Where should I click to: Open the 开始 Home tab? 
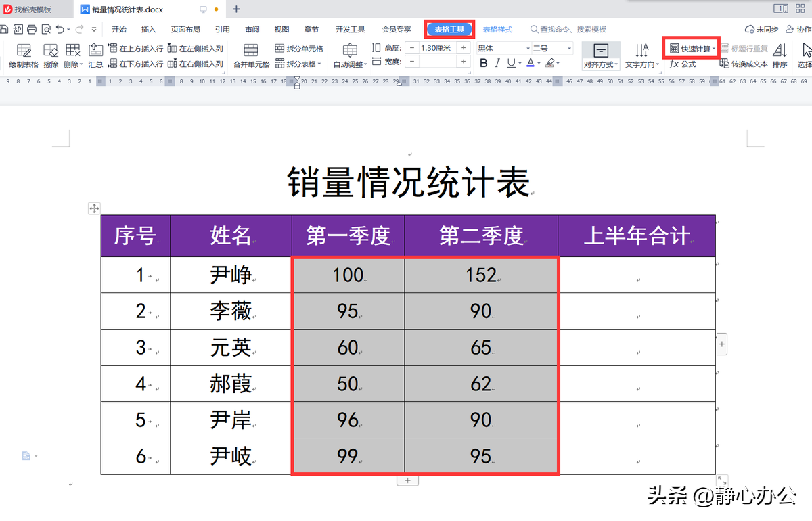119,29
